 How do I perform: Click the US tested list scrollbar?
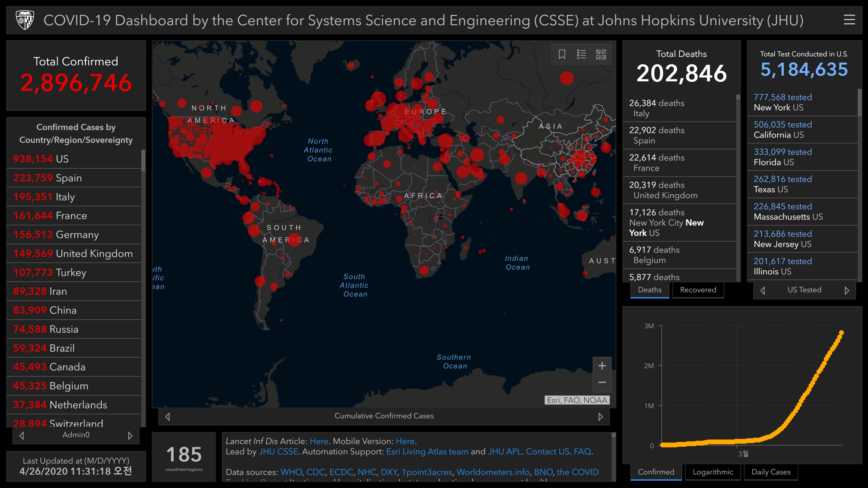860,102
